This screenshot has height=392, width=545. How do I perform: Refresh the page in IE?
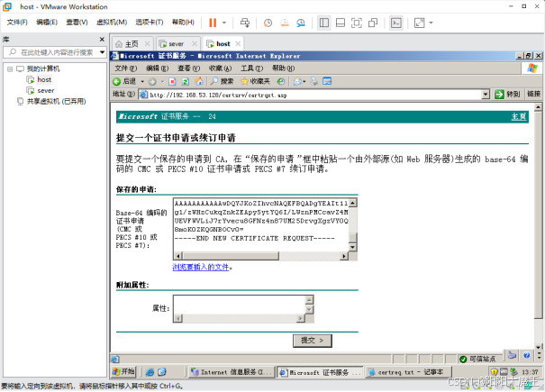186,82
